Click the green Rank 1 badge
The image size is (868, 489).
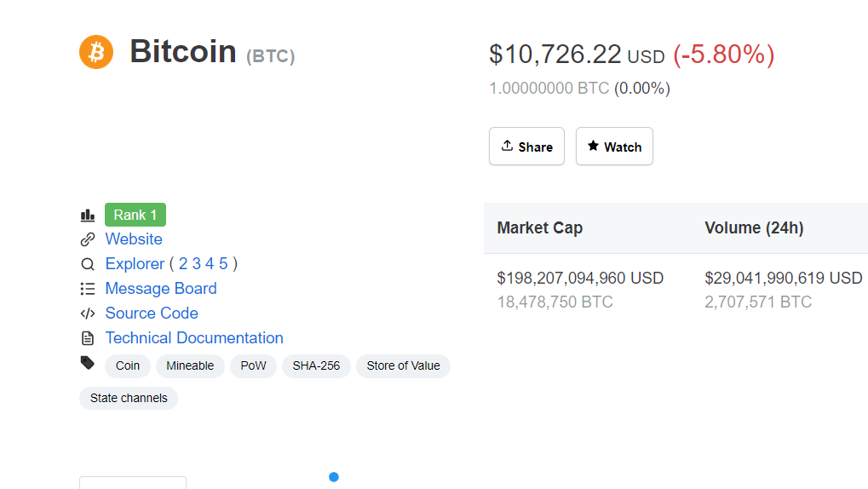tap(135, 215)
